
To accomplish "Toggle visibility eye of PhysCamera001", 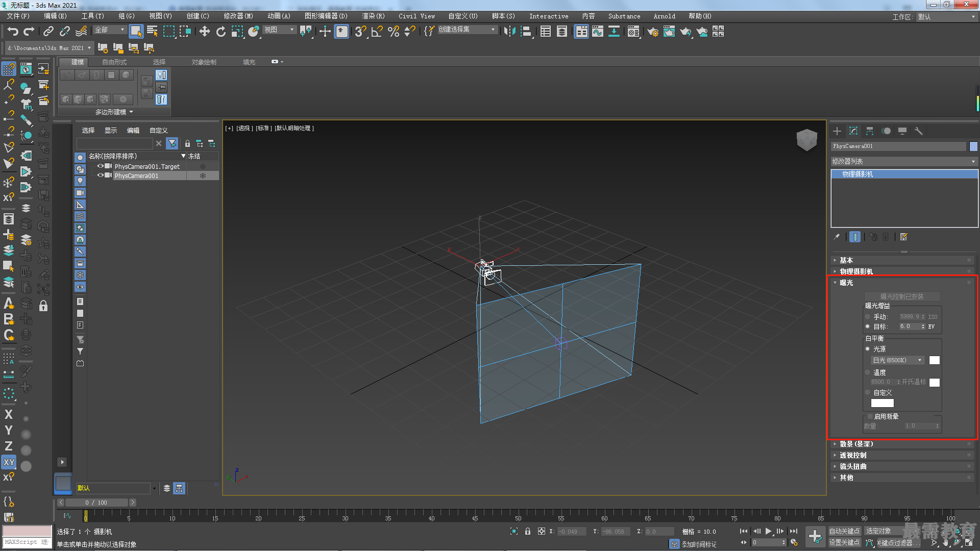I will coord(101,176).
